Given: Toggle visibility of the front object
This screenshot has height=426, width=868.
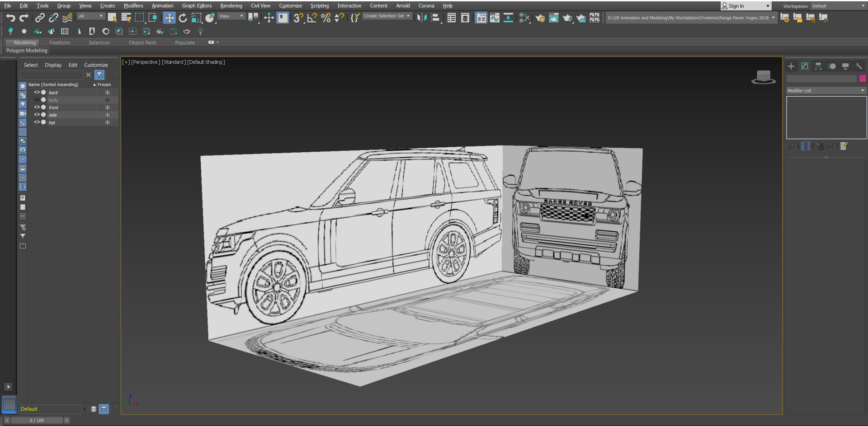Looking at the screenshot, I should coord(37,107).
